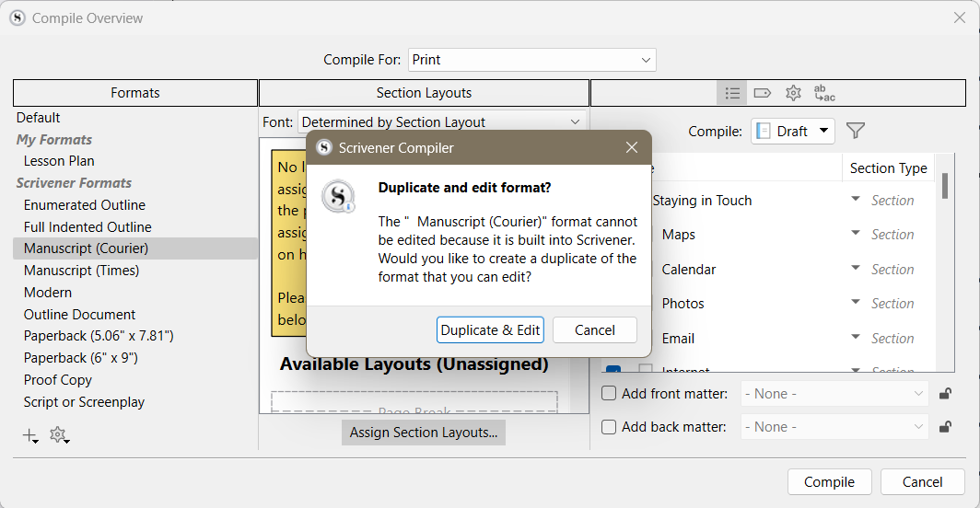Click the Scrivener Formats group heading
Image resolution: width=980 pixels, height=508 pixels.
[x=74, y=182]
